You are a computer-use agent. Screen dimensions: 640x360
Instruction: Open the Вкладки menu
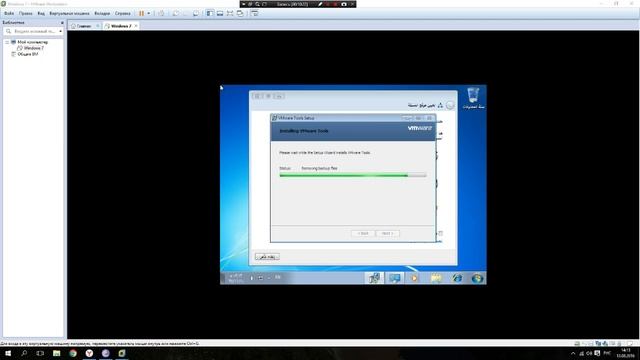click(x=102, y=13)
